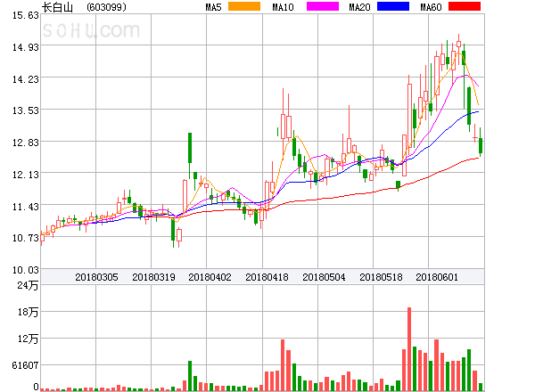
Task: Click the blue MA20 legend swatch
Action: point(393,6)
